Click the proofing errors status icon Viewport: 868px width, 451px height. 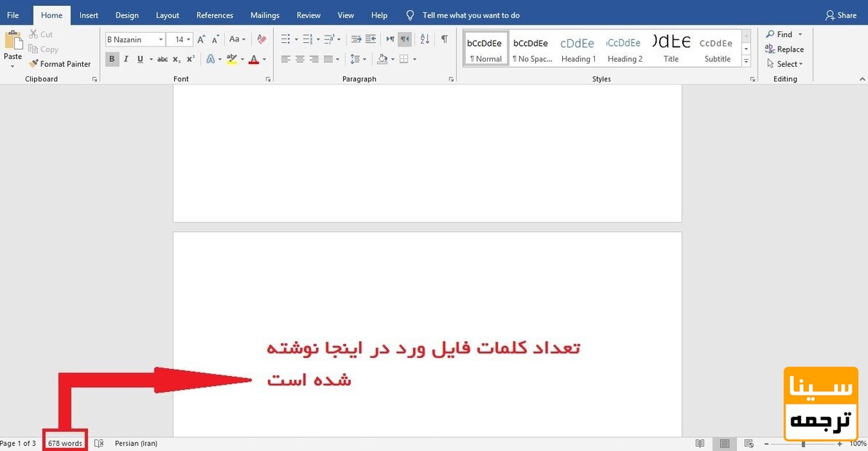tap(99, 443)
